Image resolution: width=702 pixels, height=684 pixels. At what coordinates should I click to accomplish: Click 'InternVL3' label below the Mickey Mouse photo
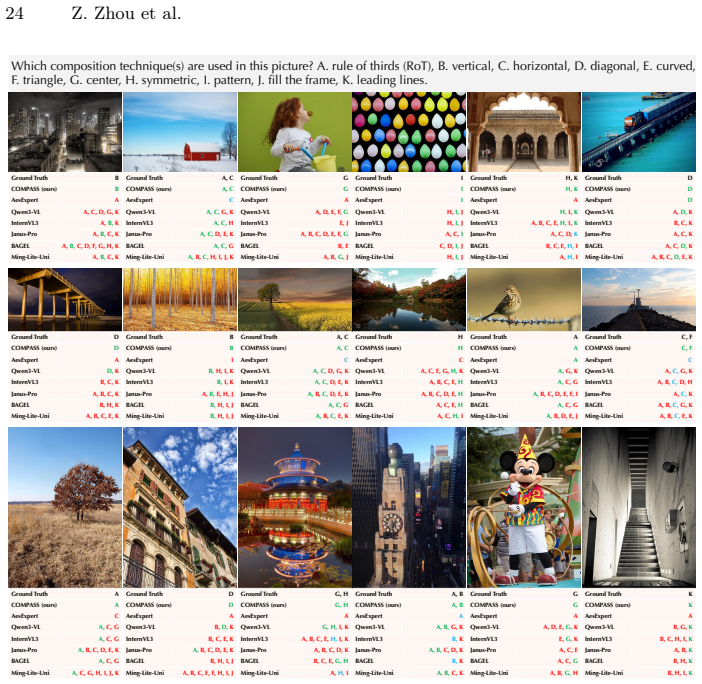pos(484,639)
